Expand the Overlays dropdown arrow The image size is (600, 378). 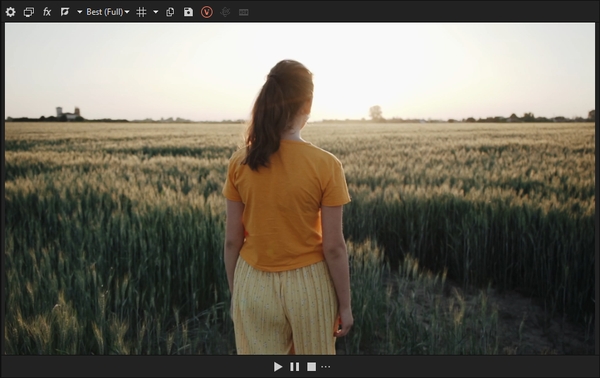tap(156, 12)
